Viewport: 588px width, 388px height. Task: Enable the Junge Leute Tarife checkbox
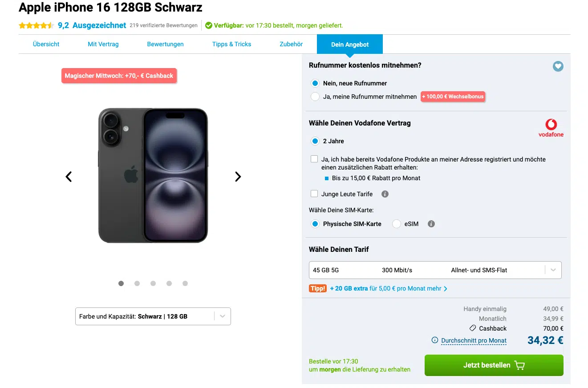(314, 194)
